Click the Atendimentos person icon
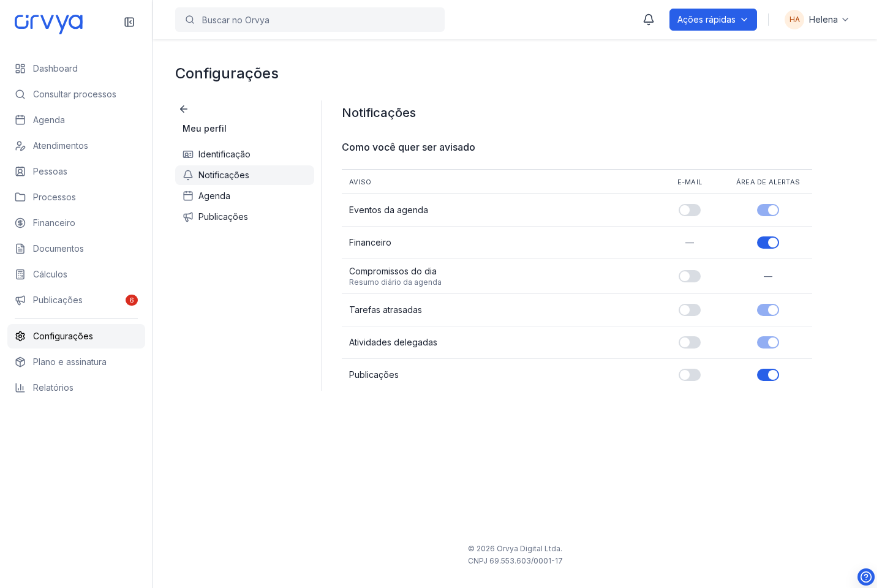 click(20, 146)
